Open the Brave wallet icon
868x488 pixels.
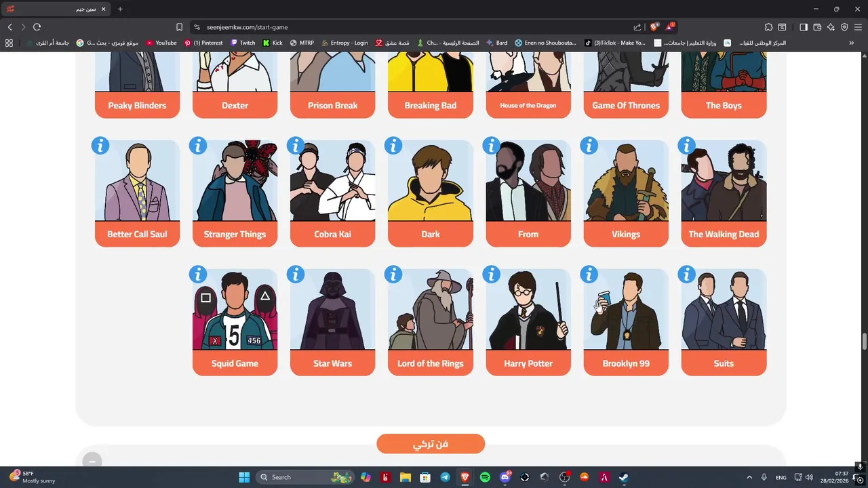(x=817, y=27)
